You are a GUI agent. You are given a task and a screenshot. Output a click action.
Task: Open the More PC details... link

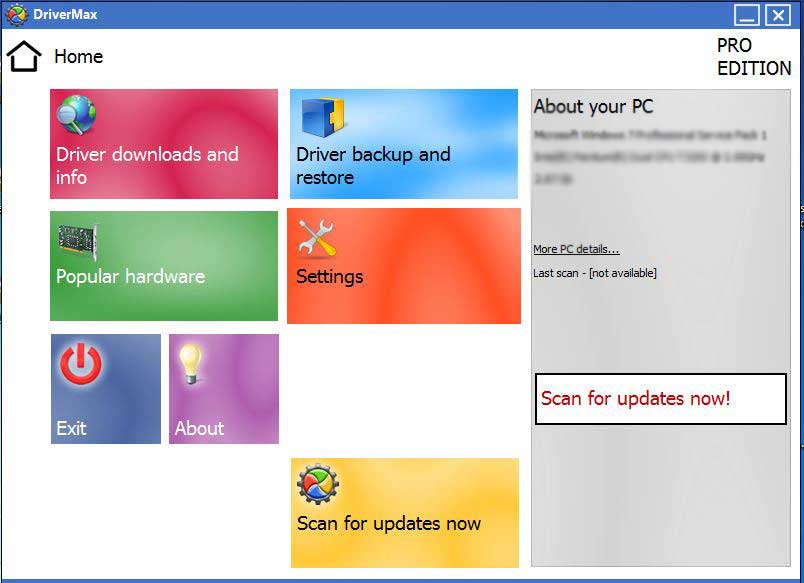tap(576, 249)
